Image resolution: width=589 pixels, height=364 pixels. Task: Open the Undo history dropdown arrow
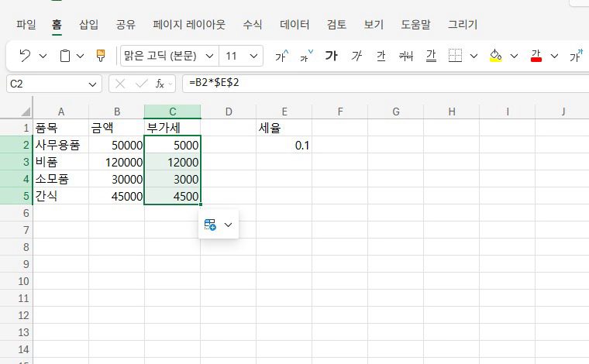coord(43,57)
